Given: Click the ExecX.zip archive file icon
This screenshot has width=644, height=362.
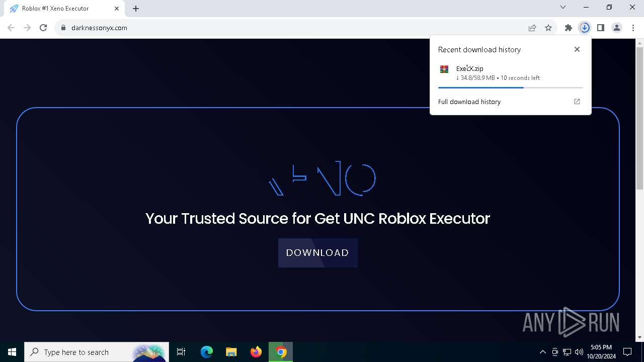Looking at the screenshot, I should click(444, 69).
